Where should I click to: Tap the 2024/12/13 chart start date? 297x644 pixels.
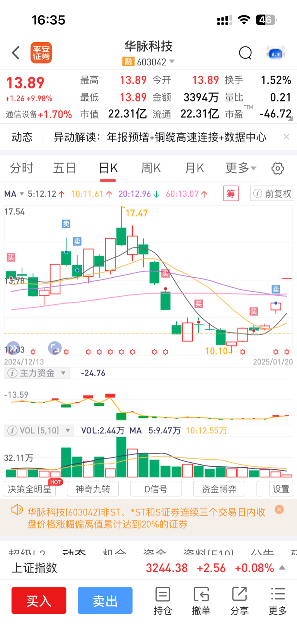pyautogui.click(x=24, y=362)
